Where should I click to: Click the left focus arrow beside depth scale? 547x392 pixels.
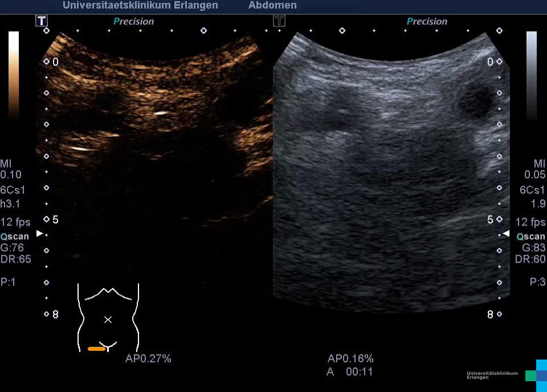39,234
